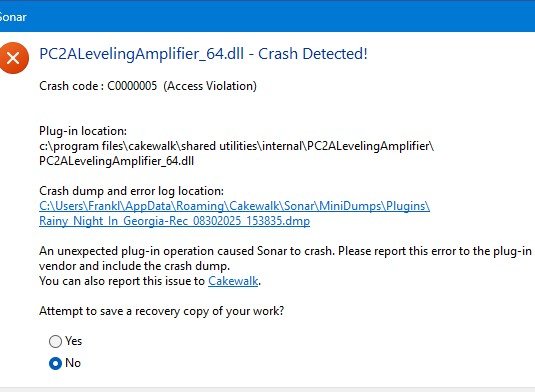Click the (Access Violation) text
The height and width of the screenshot is (392, 535).
(x=210, y=86)
